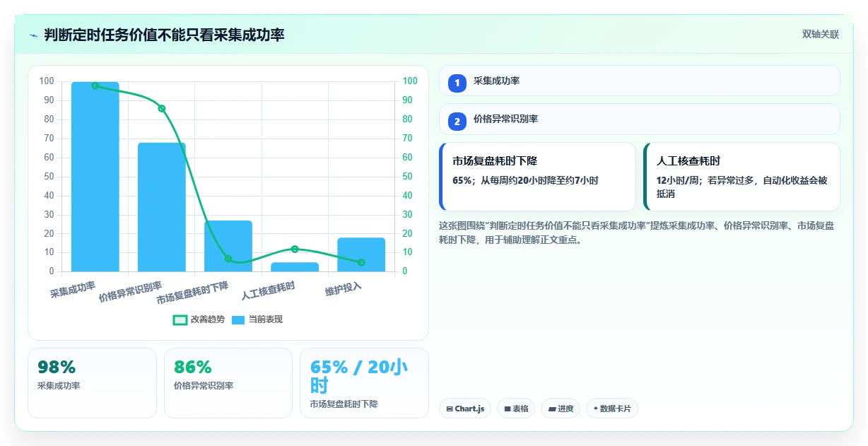Toggle the 改善趋势 legend entry

click(199, 319)
